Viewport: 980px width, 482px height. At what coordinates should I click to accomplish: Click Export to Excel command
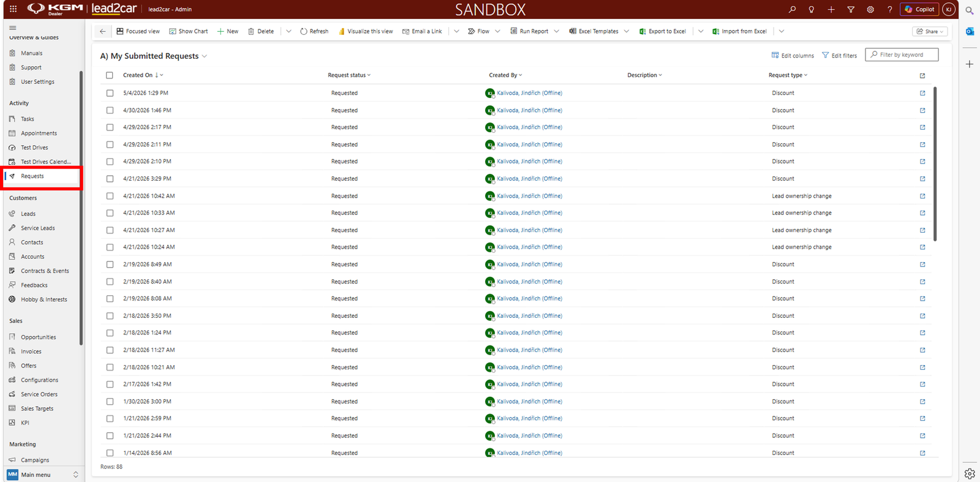pos(662,31)
